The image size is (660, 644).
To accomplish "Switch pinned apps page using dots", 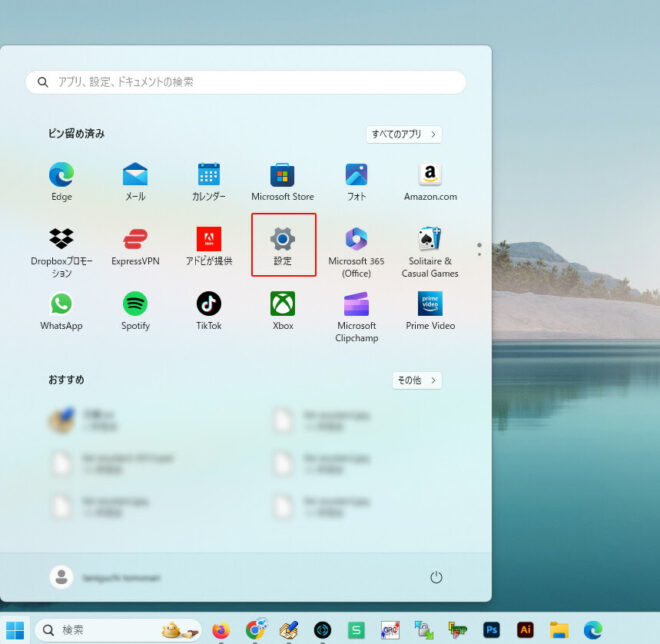I will point(479,249).
